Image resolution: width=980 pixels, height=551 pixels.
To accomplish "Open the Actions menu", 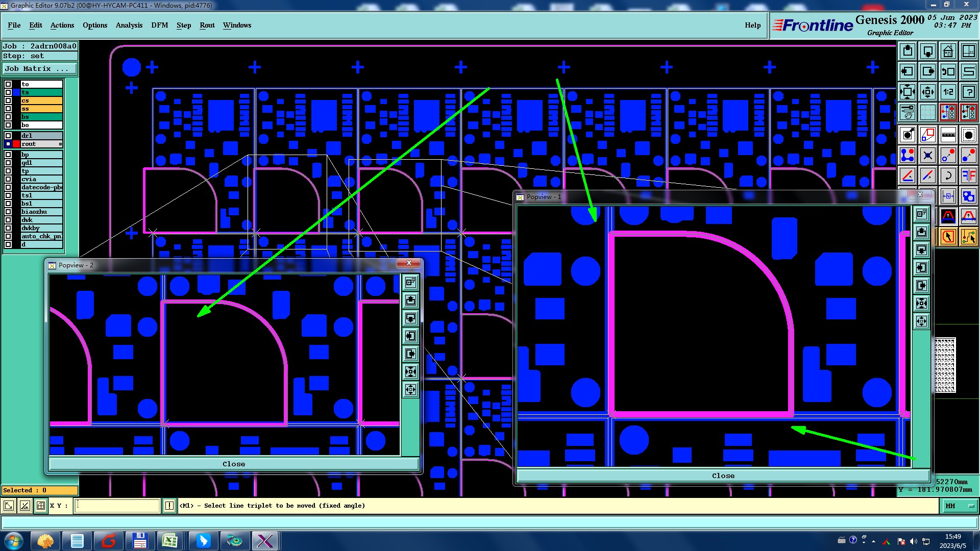I will [62, 25].
